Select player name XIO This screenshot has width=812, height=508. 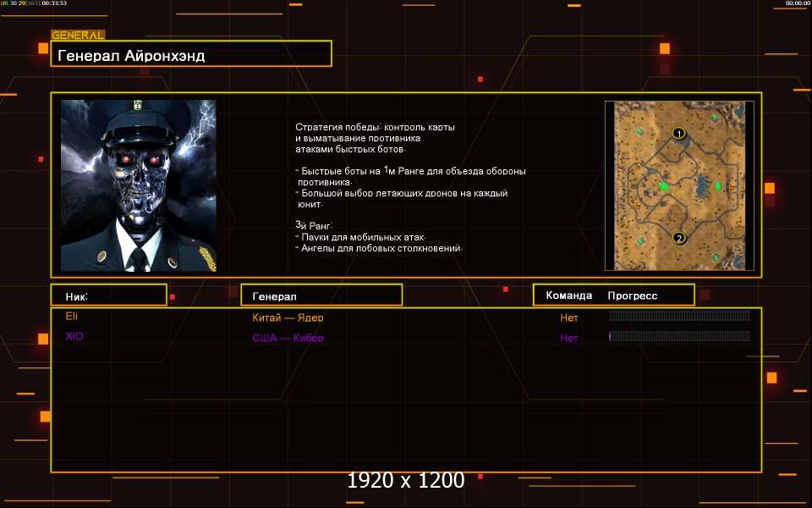click(x=74, y=336)
